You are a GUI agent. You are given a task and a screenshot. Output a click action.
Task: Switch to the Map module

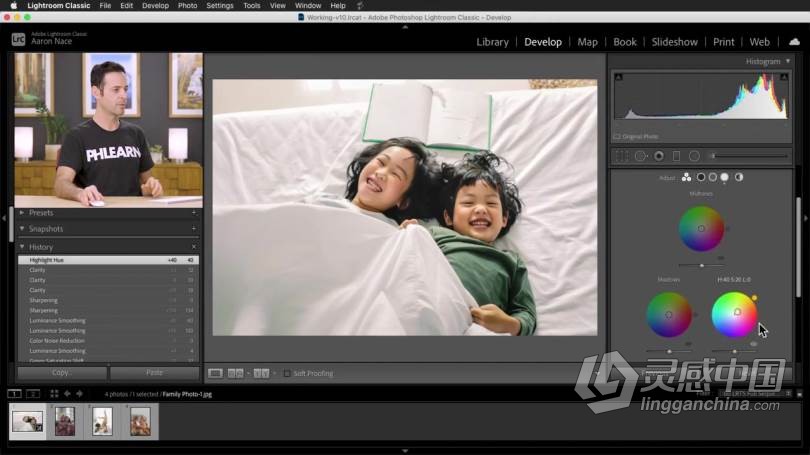tap(587, 42)
